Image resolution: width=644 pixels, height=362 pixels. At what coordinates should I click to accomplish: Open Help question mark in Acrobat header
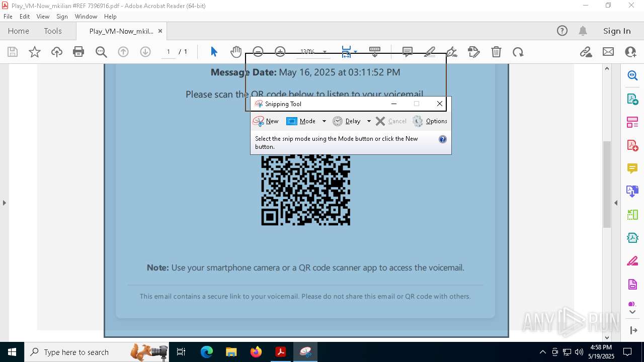(562, 31)
